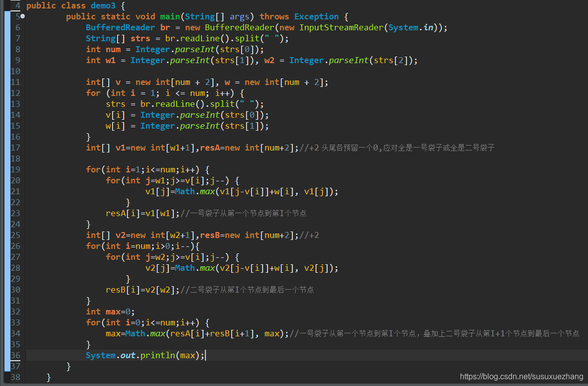This screenshot has width=588, height=386.
Task: Click 'i=num' in the loop on line 26
Action: (138, 246)
